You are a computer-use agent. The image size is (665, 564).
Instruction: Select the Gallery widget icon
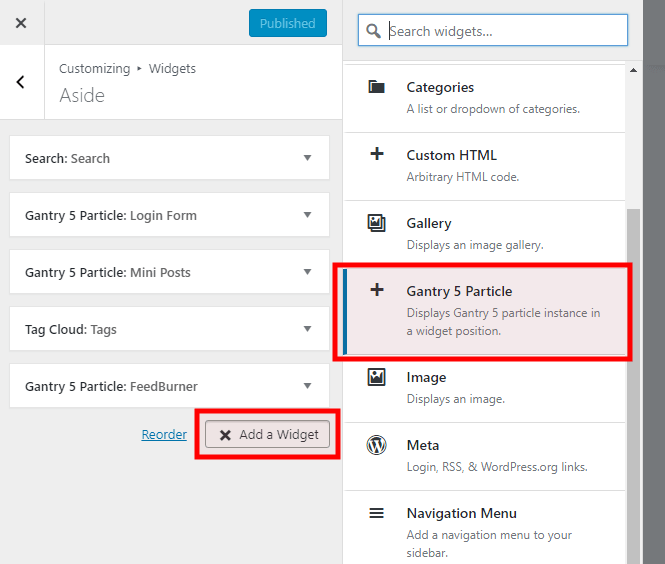[376, 223]
